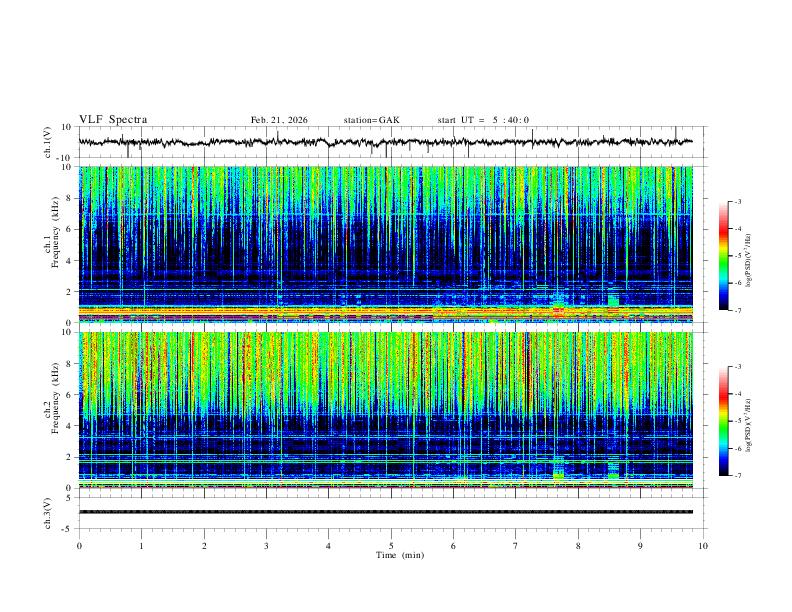Click the green burst near 8.5 min in ch.1
This screenshot has width=792, height=612.
pos(613,300)
